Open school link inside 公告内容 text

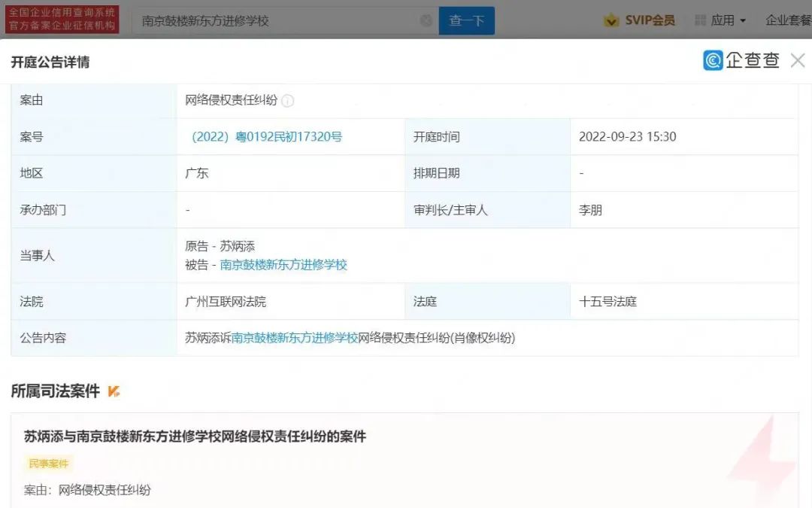click(293, 337)
